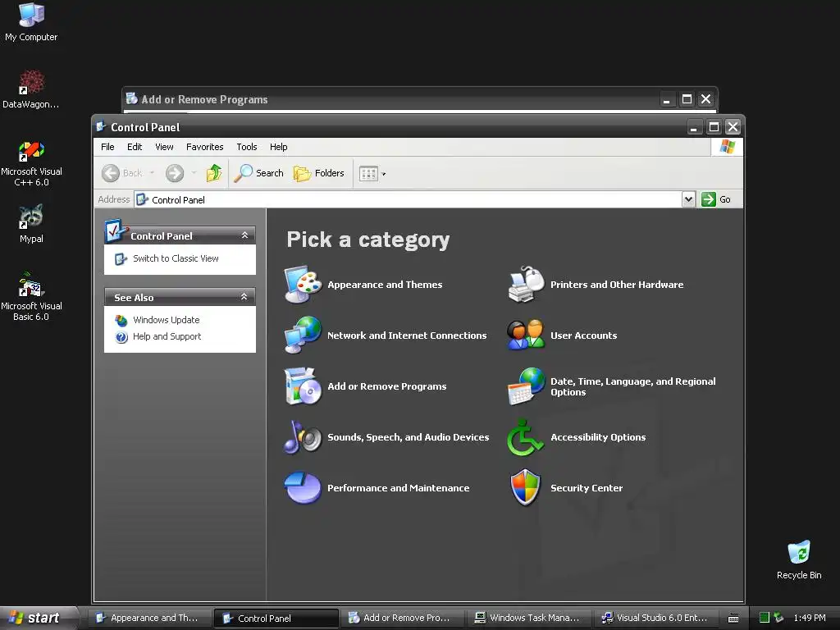Click the Start button
The width and height of the screenshot is (840, 630).
coord(39,619)
